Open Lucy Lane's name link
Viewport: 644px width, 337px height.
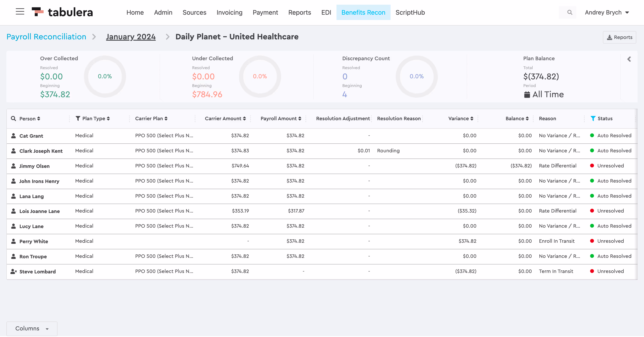[x=32, y=226]
